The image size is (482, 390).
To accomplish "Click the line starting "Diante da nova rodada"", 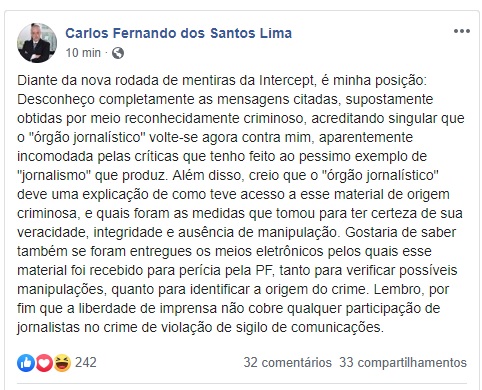I will [x=222, y=81].
